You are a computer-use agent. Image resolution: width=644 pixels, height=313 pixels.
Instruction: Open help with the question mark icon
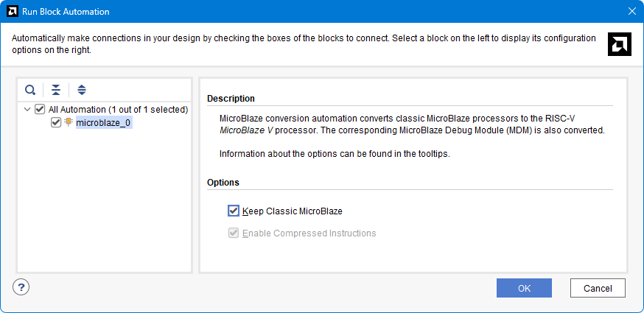tap(21, 286)
